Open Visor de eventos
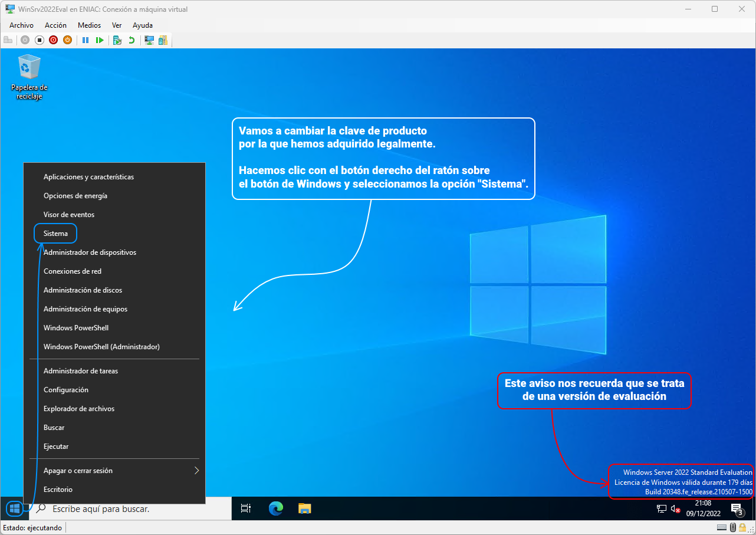 [114, 215]
